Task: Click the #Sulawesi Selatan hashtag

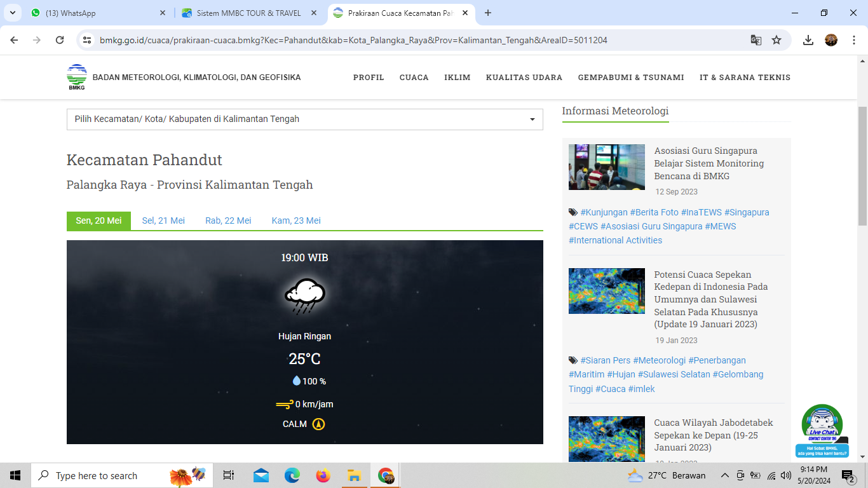Action: click(674, 374)
